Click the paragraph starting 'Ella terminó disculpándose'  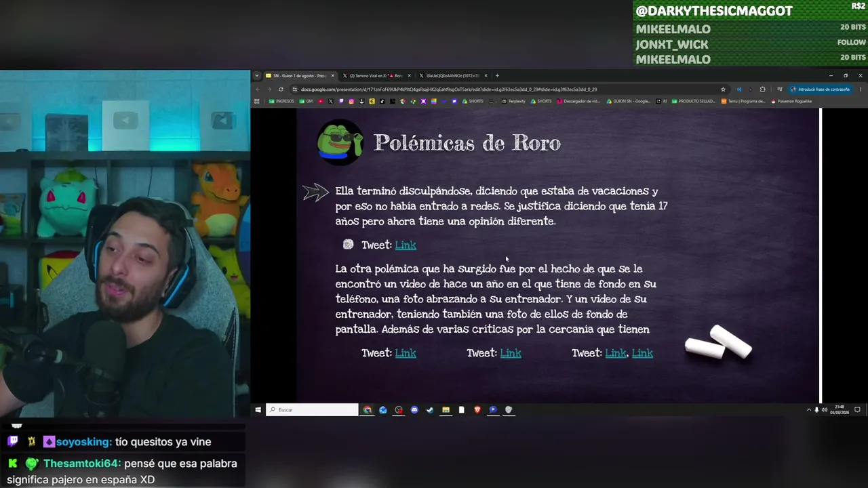[x=502, y=206]
